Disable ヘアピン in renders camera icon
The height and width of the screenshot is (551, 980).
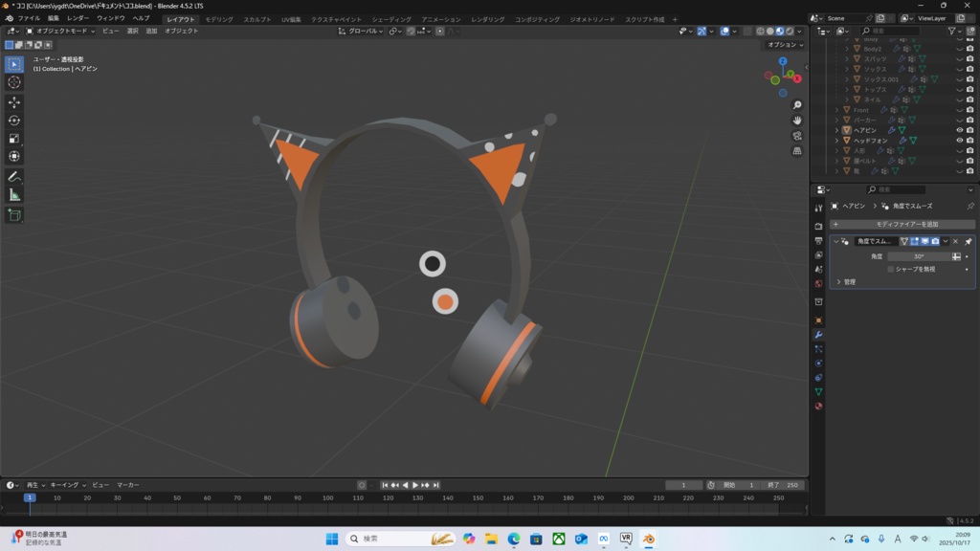coord(970,130)
